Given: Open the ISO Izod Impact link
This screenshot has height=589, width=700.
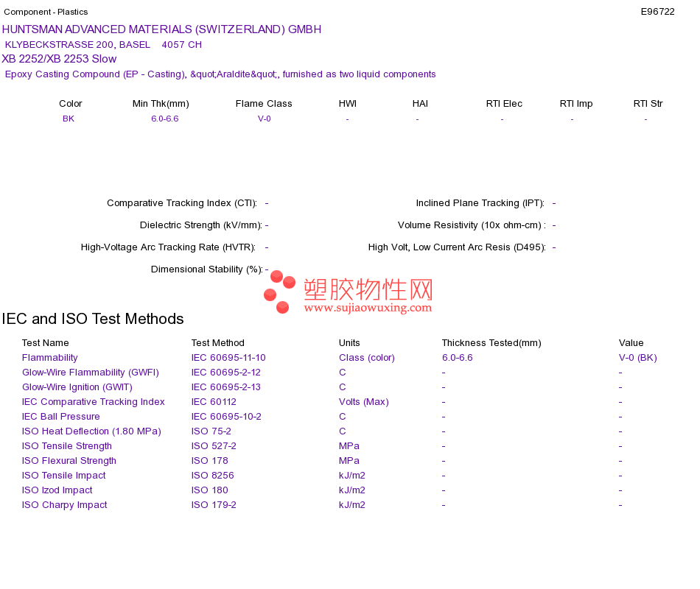Looking at the screenshot, I should point(57,490).
